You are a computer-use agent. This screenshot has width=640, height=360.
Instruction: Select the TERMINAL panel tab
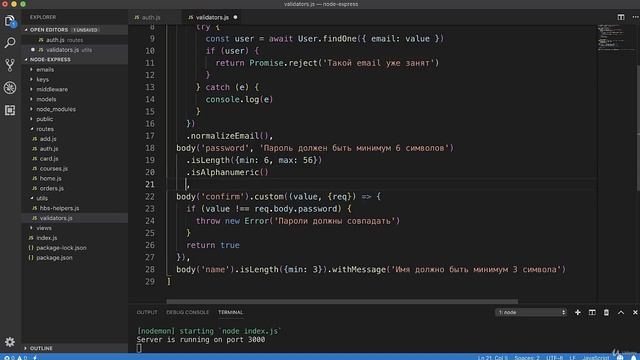point(230,312)
